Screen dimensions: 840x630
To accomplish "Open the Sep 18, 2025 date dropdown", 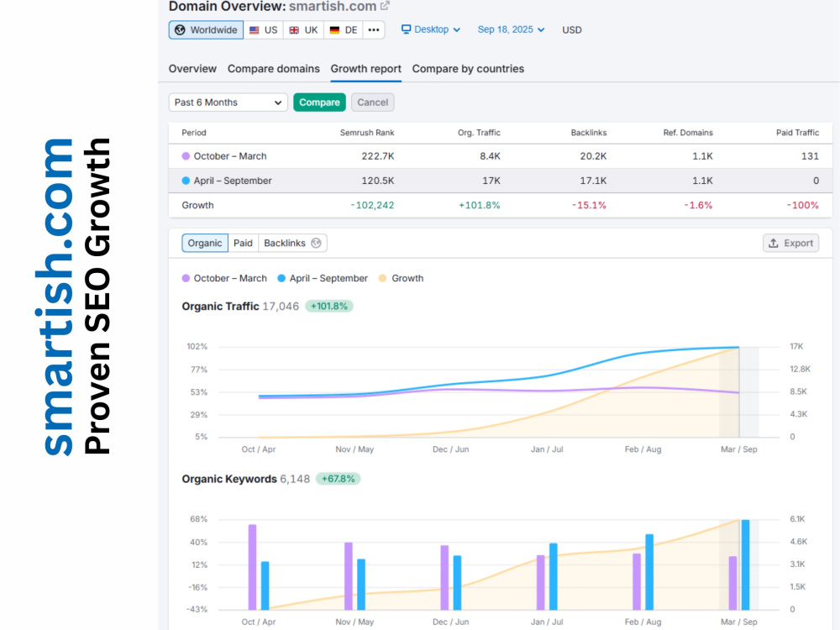I will tap(511, 29).
